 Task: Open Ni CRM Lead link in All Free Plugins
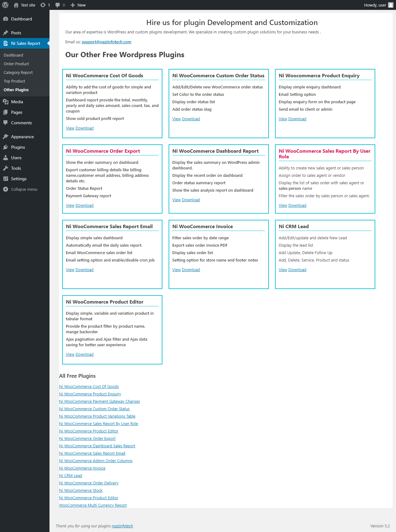tap(71, 475)
